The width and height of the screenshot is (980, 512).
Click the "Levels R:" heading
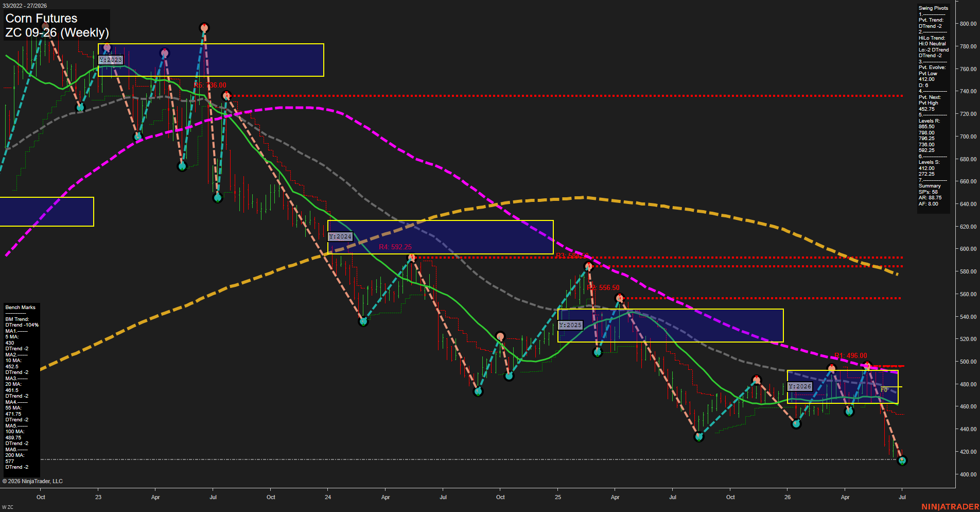(929, 121)
